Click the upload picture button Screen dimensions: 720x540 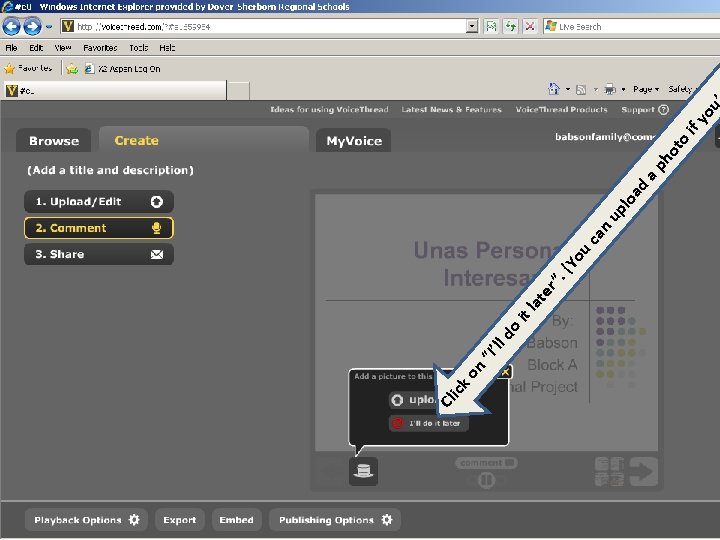pos(413,400)
